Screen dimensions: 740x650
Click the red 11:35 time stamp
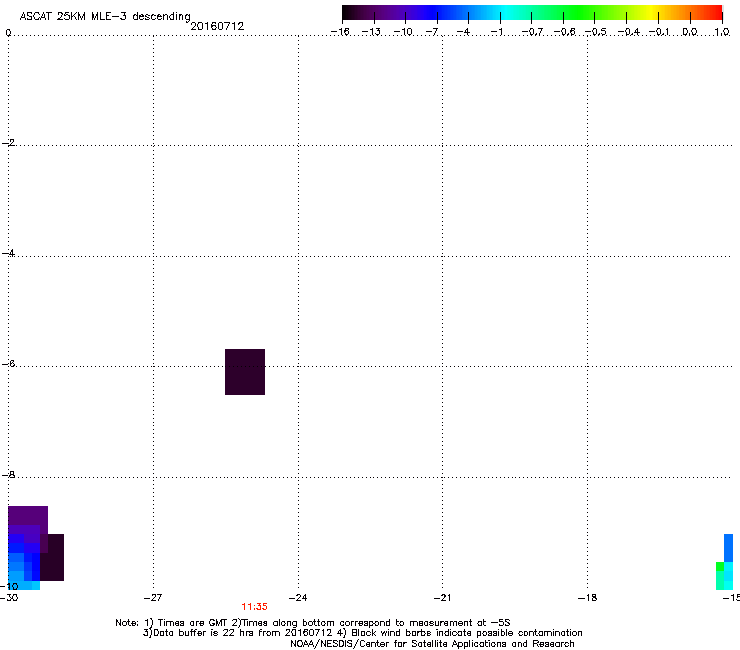(254, 607)
